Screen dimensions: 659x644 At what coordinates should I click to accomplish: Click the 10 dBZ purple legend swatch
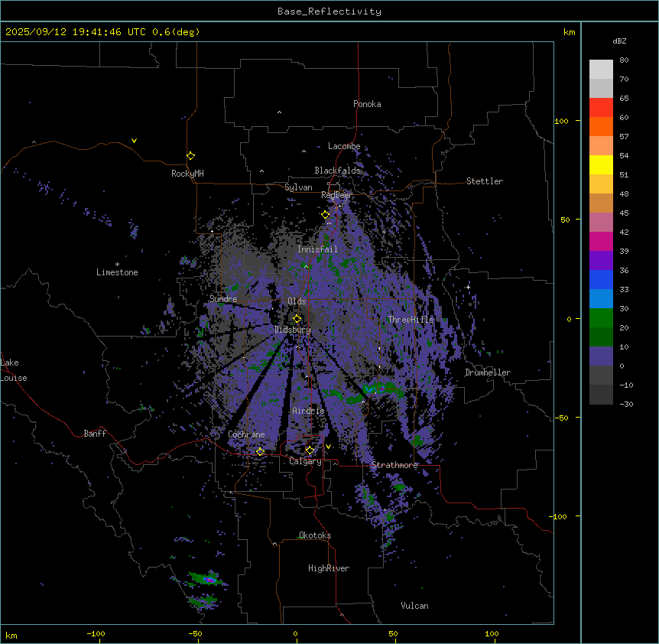click(x=601, y=356)
